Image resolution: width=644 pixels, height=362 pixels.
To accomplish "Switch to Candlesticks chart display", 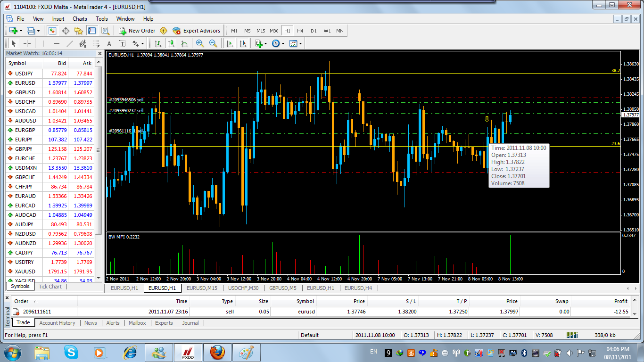I will (x=171, y=43).
